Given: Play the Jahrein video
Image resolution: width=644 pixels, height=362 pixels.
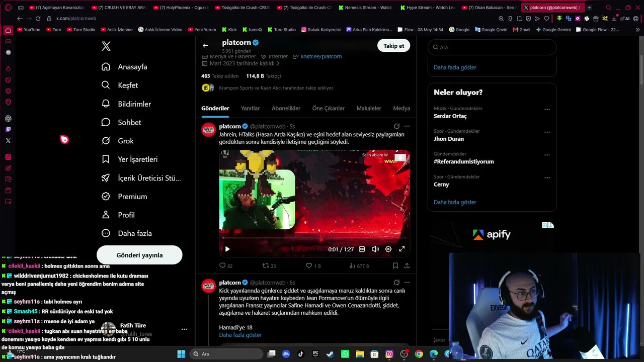Looking at the screenshot, I should click(x=227, y=249).
